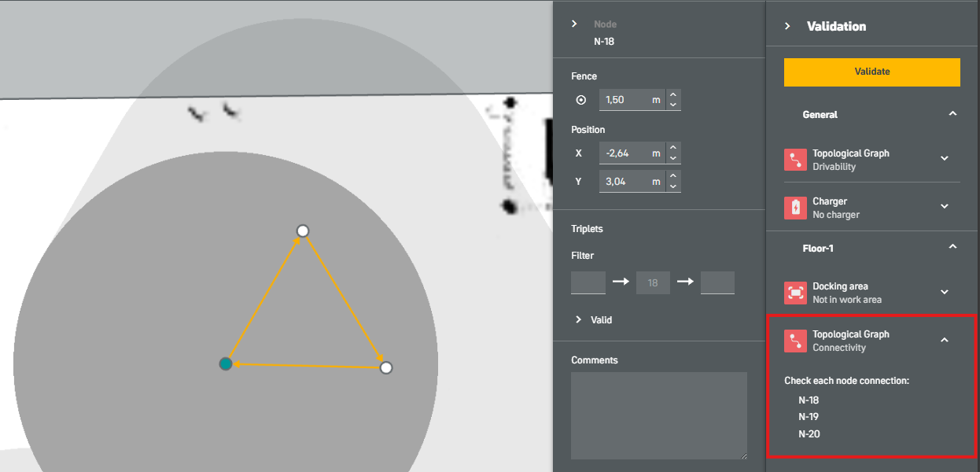The height and width of the screenshot is (472, 980).
Task: Collapse the Validation panel chevron
Action: pos(787,26)
